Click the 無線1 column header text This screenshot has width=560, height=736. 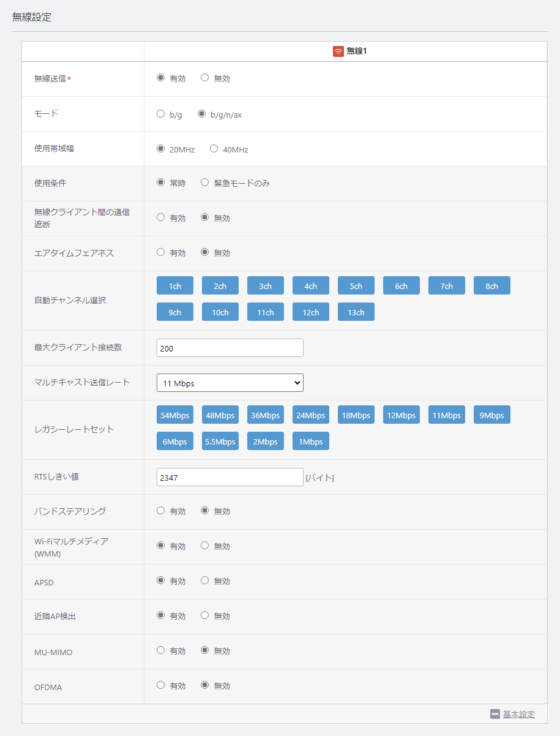click(x=356, y=51)
